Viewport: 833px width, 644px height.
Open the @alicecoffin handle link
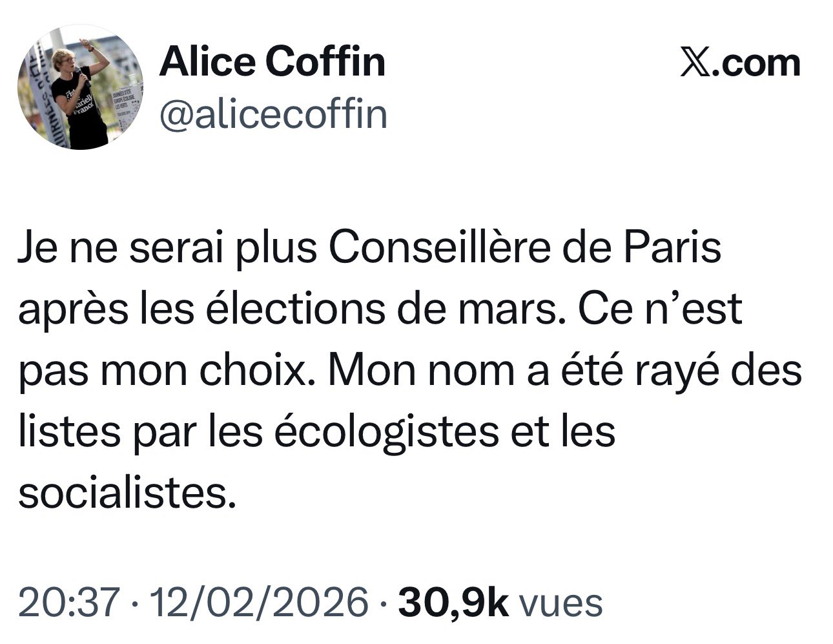[273, 114]
